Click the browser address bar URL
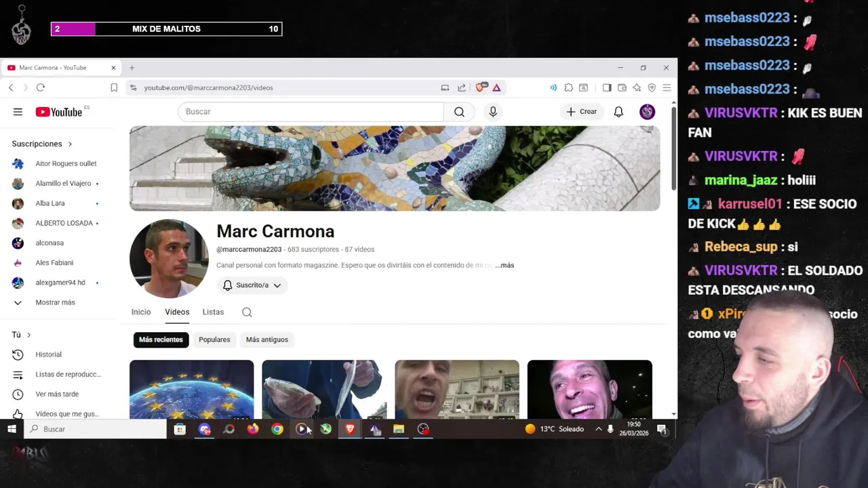 click(208, 87)
